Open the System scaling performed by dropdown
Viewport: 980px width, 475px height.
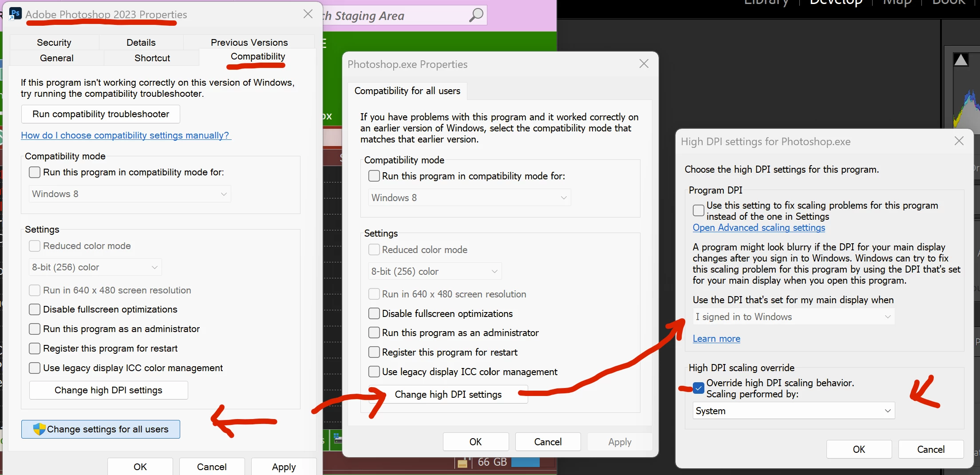(794, 411)
